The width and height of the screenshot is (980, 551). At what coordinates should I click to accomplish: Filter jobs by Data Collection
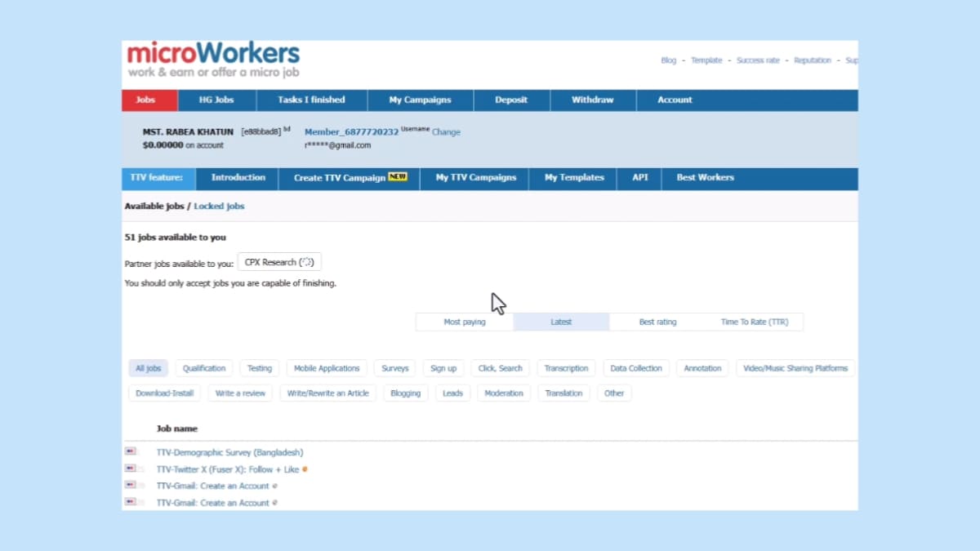click(x=636, y=369)
